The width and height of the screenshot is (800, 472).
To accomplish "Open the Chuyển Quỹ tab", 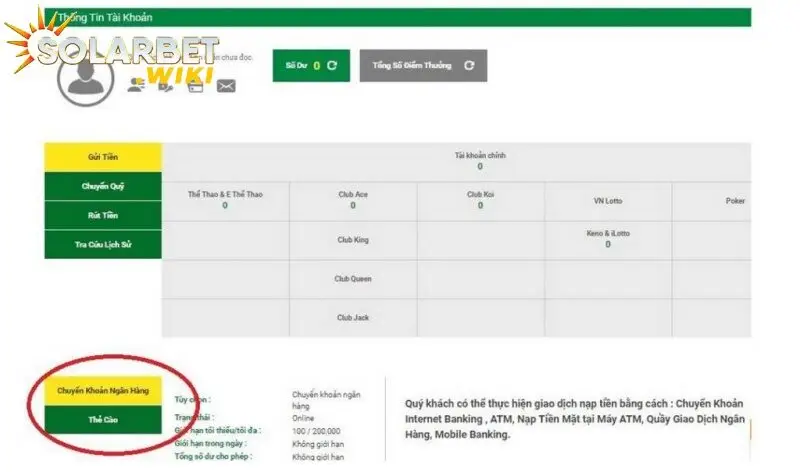I will coord(103,186).
